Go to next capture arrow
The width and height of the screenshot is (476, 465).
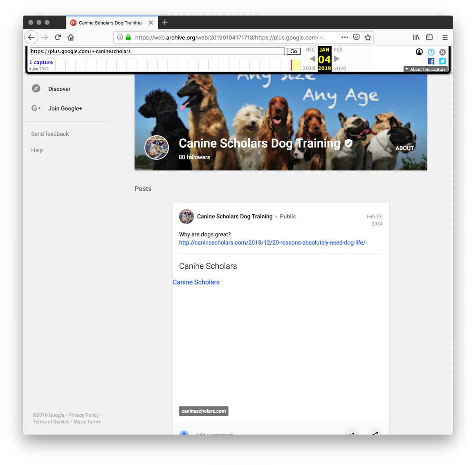coord(337,58)
